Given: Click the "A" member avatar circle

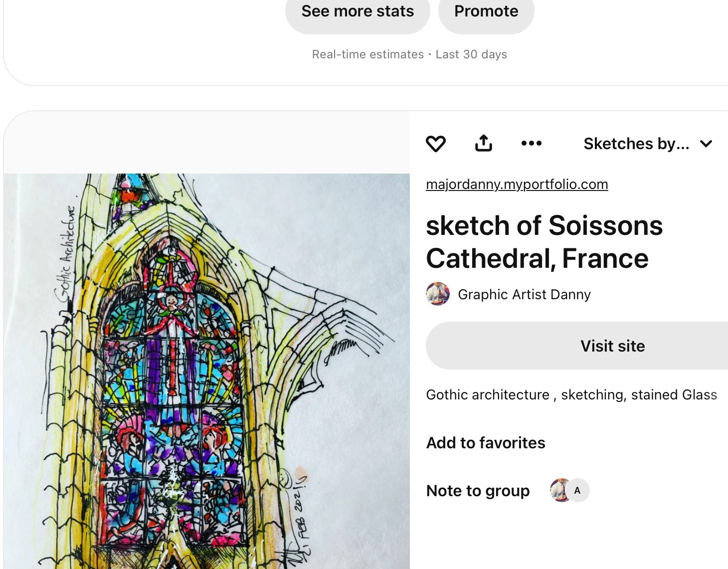Looking at the screenshot, I should 578,490.
